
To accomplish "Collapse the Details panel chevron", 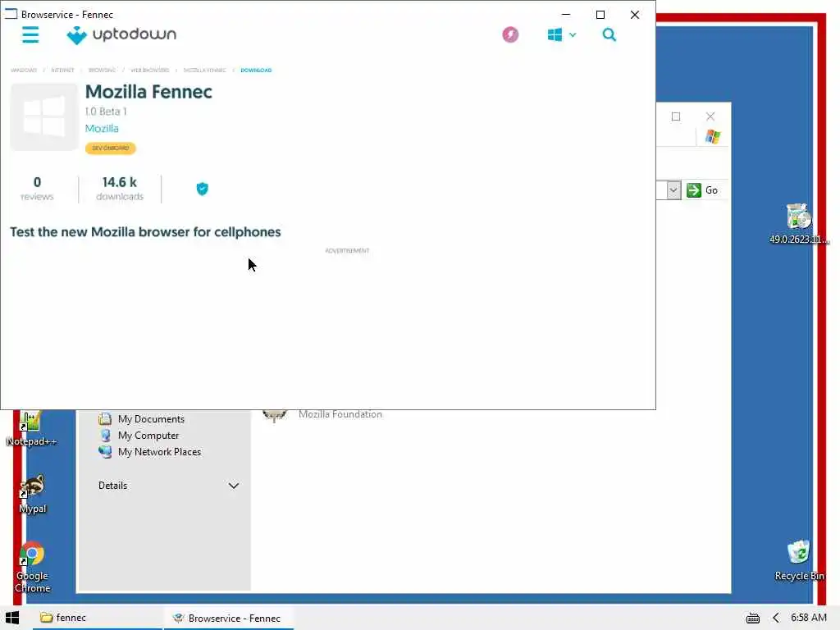I will coord(234,486).
